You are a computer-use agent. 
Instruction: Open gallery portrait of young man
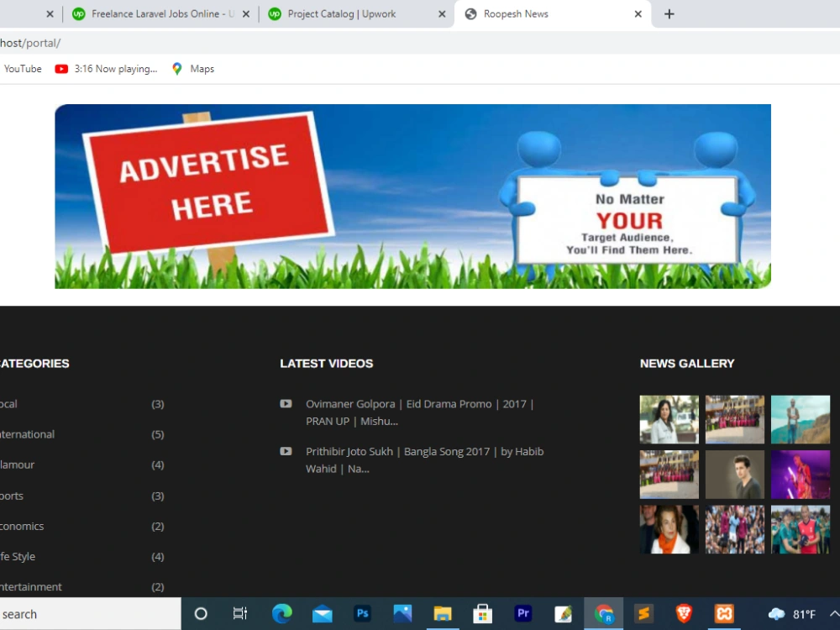[x=735, y=475]
